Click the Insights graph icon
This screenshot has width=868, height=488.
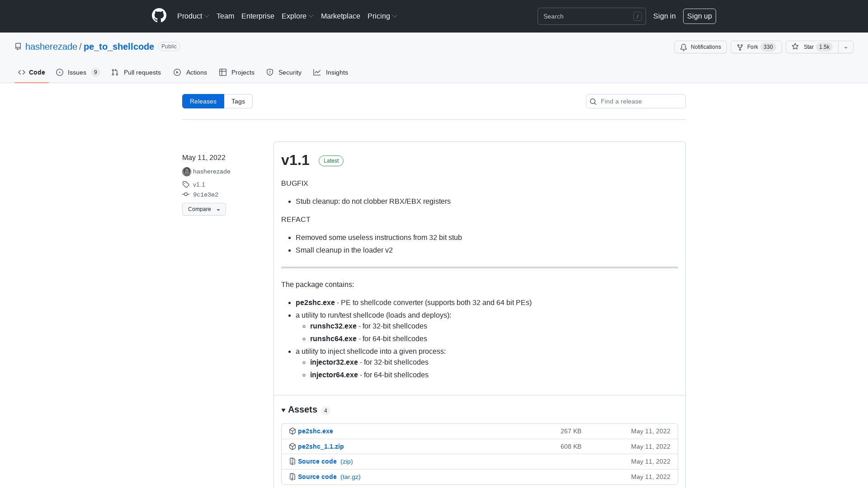coord(317,72)
